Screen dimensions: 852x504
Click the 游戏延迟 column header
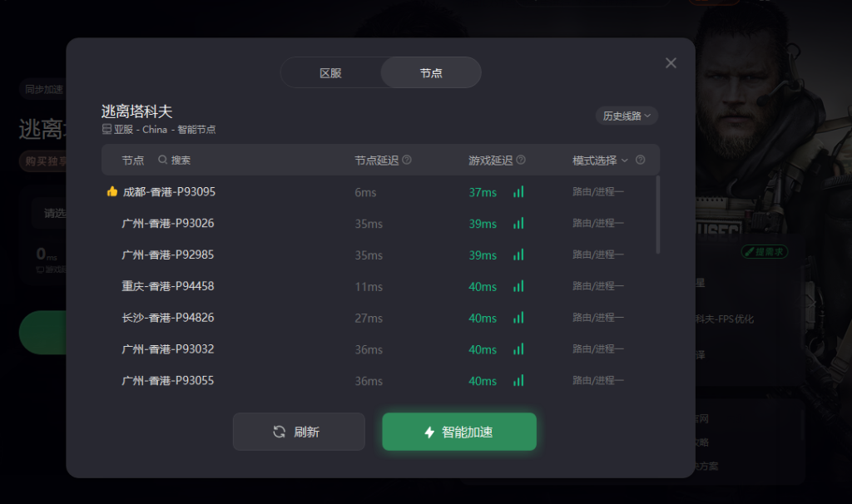(491, 161)
